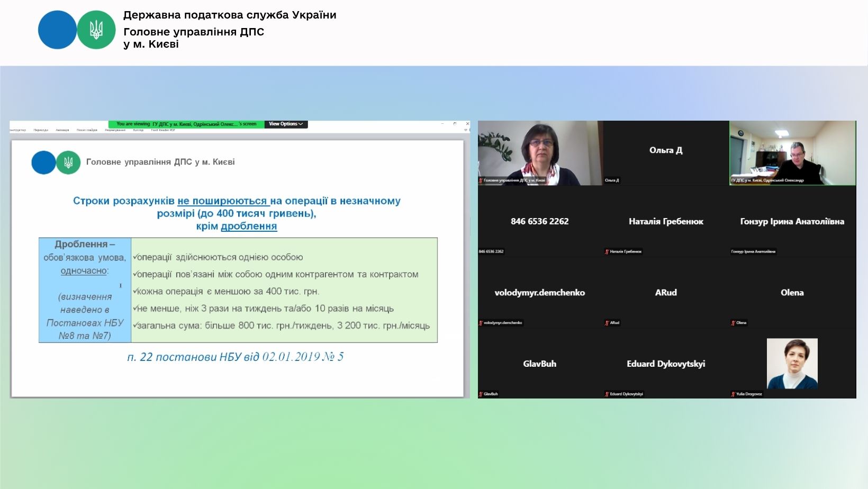Open the 'Показ слайдів' ribbon tab
Viewport: 868px width, 489px height.
(x=87, y=130)
